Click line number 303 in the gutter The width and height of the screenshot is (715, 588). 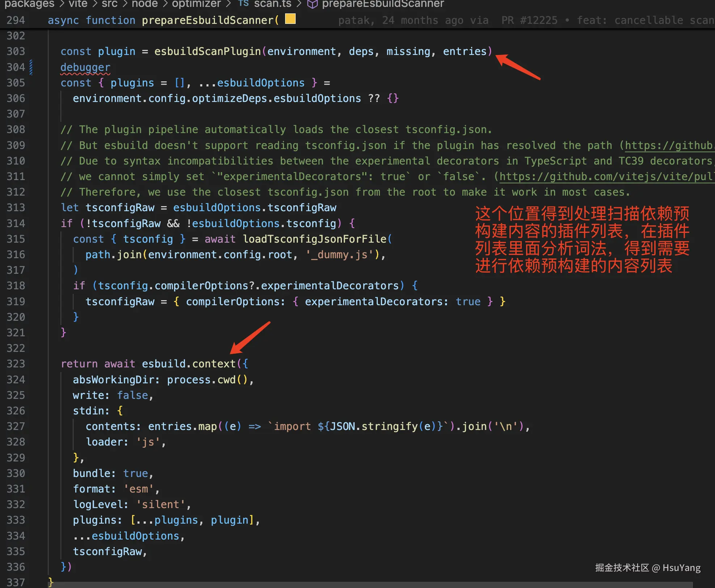coord(16,51)
